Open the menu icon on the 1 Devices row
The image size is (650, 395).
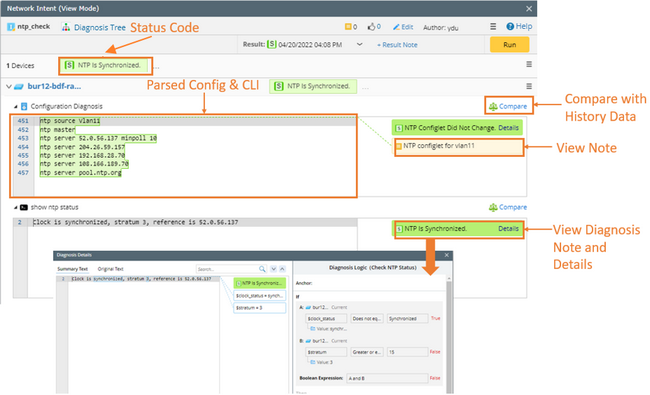click(529, 64)
